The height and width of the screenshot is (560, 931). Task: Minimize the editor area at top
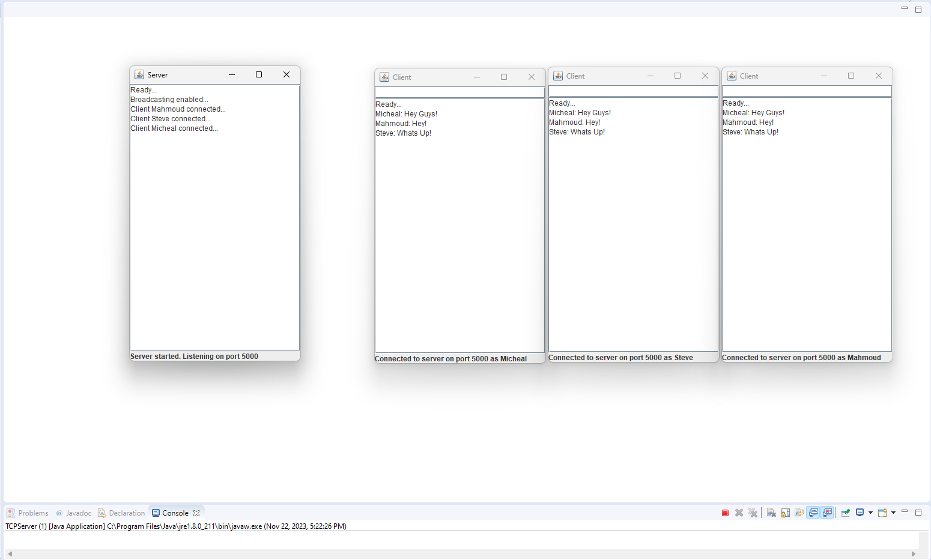point(905,8)
